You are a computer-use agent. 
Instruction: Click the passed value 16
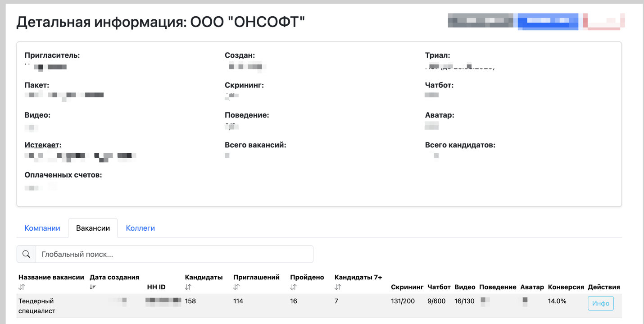[294, 301]
